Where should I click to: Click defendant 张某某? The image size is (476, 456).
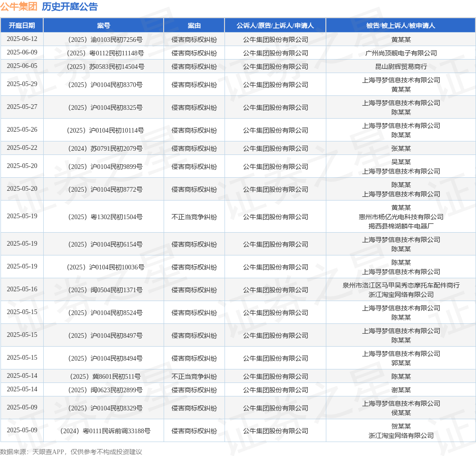coord(401,148)
